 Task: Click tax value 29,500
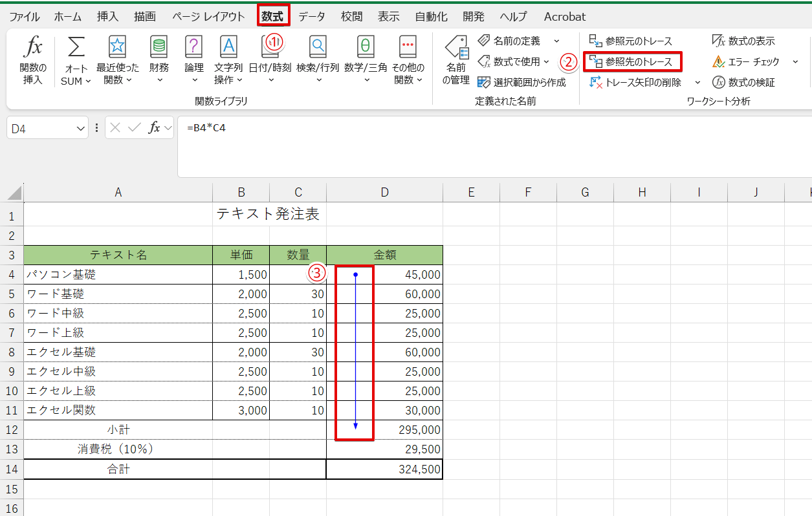click(385, 449)
